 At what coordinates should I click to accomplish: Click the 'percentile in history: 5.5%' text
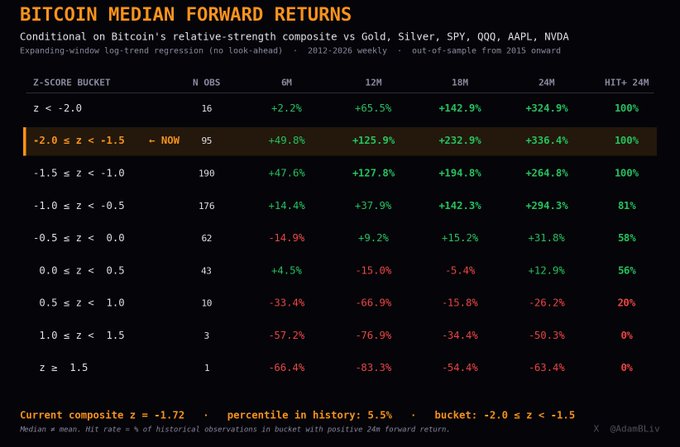point(309,415)
